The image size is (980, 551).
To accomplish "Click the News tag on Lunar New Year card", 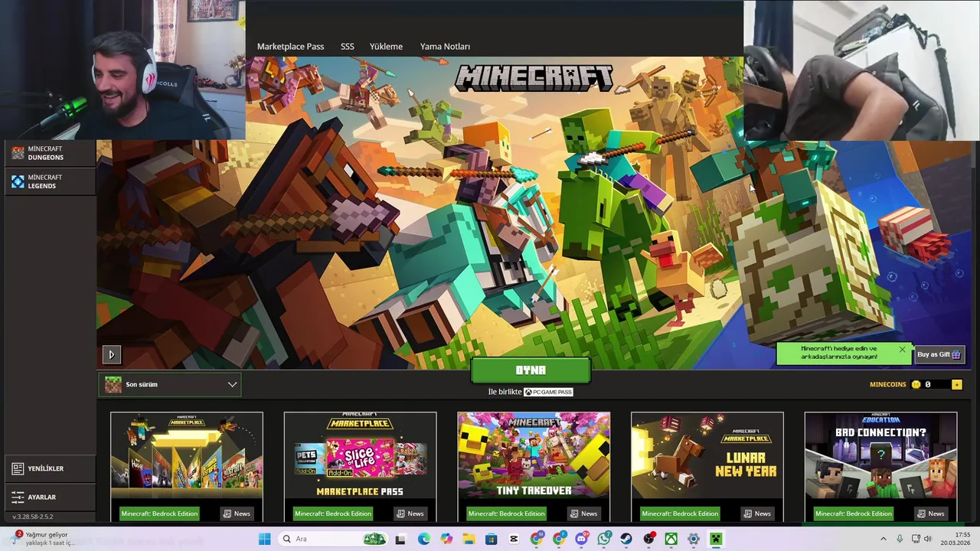I will pyautogui.click(x=757, y=514).
